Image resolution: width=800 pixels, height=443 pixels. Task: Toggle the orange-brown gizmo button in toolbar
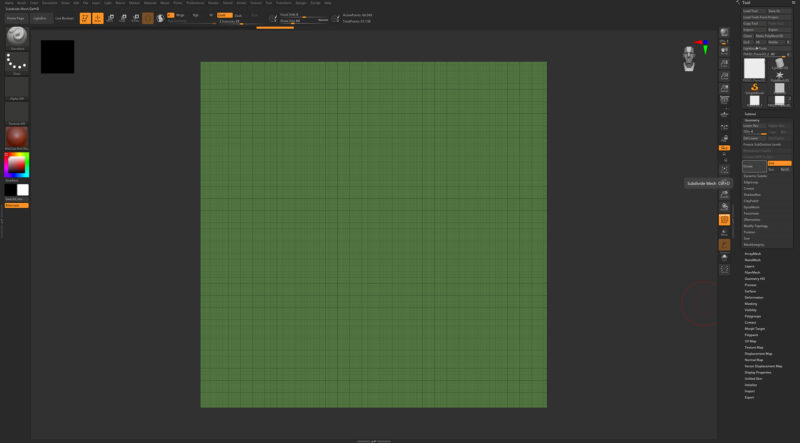click(x=148, y=18)
